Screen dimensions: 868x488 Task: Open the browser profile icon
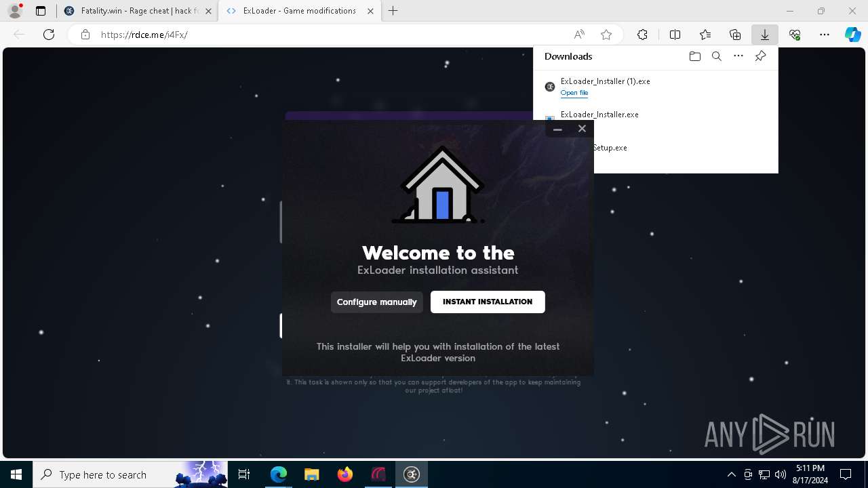14,11
